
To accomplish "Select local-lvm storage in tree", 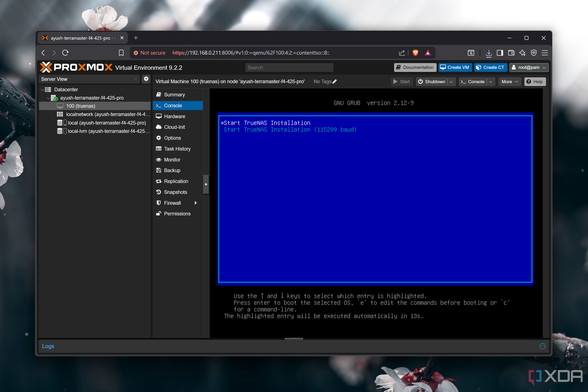I will 108,131.
